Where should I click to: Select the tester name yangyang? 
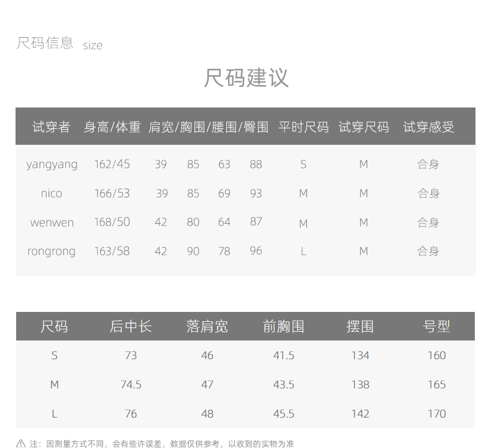click(x=52, y=165)
